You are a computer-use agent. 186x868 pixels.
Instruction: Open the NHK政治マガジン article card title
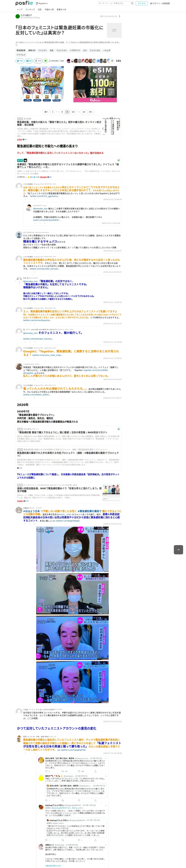(62, 432)
